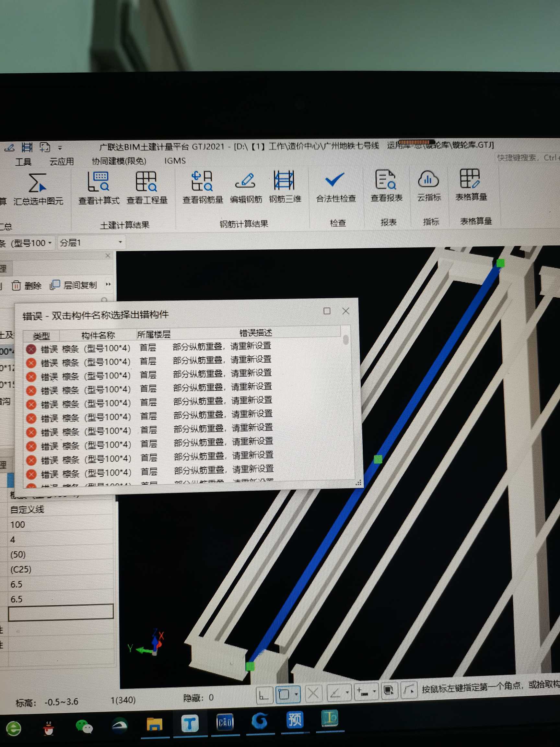Click the plus-minus icon in status bar
Image resolution: width=560 pixels, height=747 pixels.
click(363, 692)
